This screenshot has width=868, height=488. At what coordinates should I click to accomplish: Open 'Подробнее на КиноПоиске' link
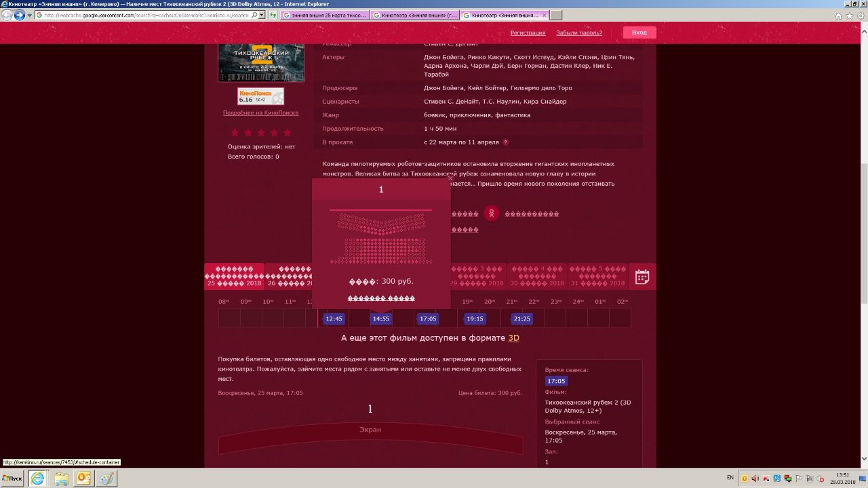pyautogui.click(x=260, y=113)
